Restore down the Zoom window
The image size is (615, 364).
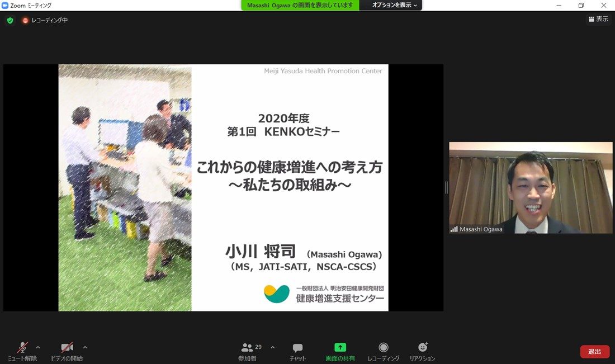(x=581, y=5)
